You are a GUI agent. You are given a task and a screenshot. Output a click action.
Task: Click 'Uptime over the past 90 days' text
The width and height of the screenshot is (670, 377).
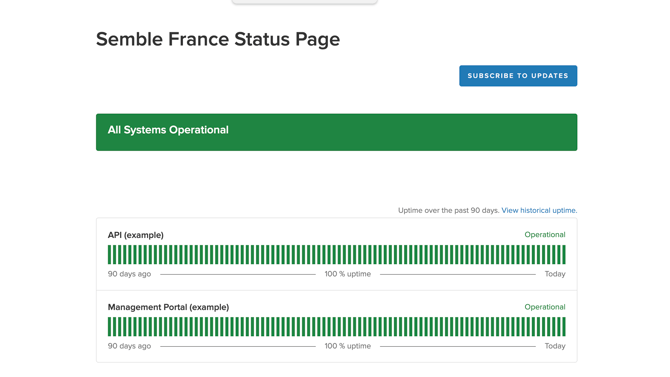tap(449, 210)
